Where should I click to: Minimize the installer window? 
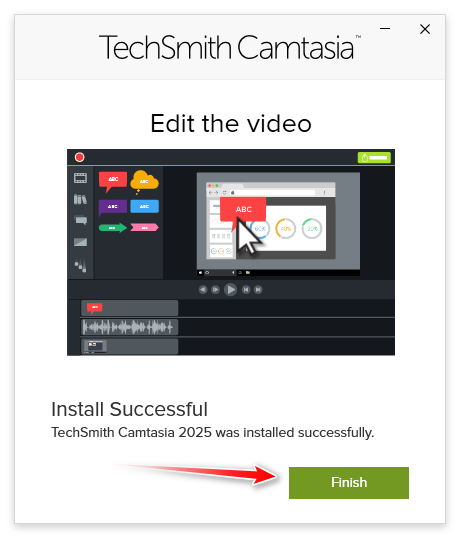tap(385, 28)
